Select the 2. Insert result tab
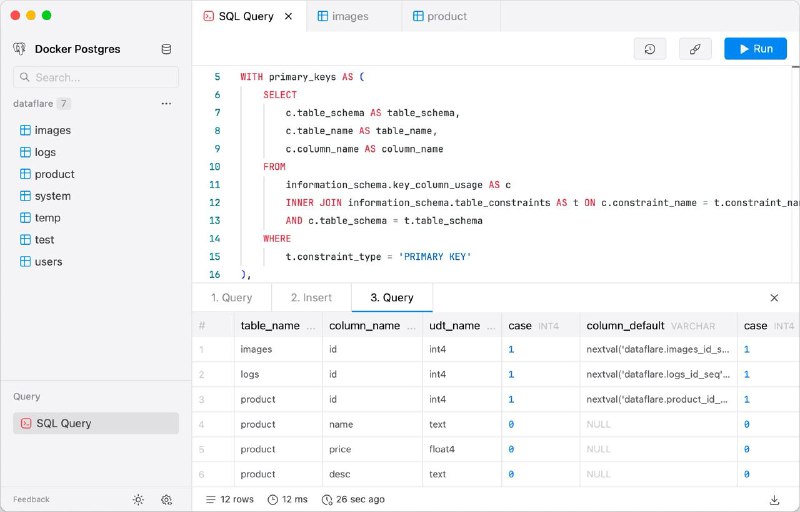The height and width of the screenshot is (512, 800). 311,298
